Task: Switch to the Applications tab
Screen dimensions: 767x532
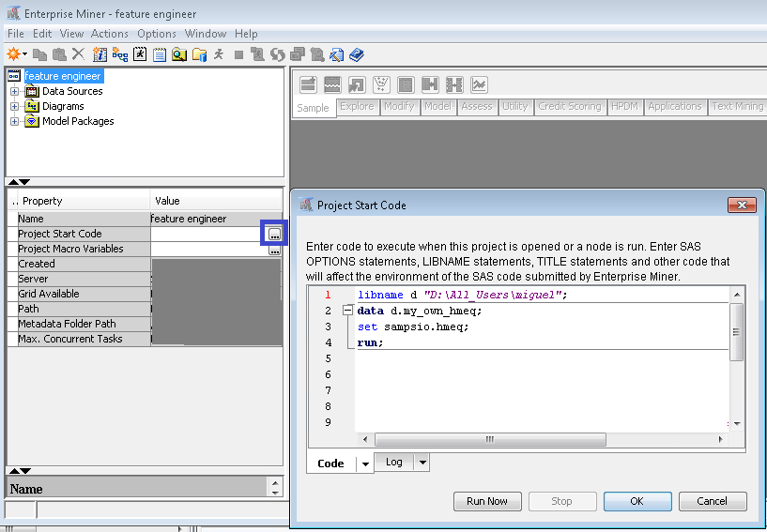Action: point(675,107)
